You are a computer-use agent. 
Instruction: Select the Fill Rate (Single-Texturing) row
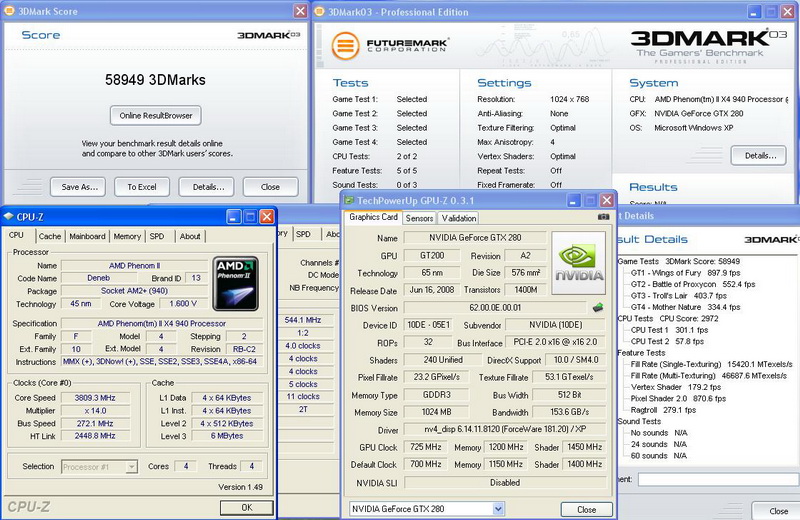pyautogui.click(x=712, y=364)
